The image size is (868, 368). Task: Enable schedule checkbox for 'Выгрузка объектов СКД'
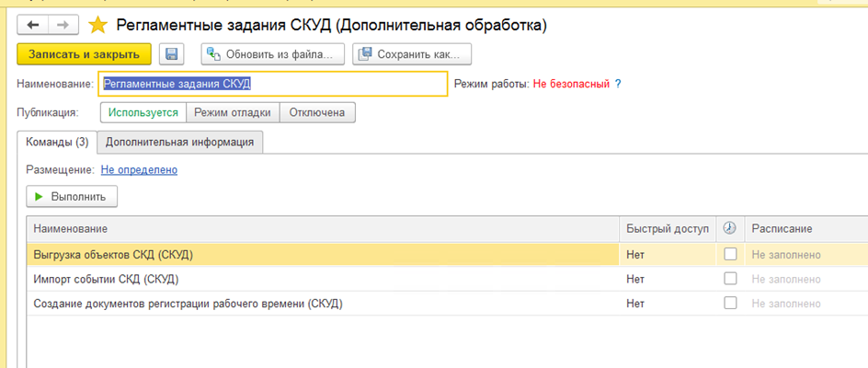tap(730, 255)
